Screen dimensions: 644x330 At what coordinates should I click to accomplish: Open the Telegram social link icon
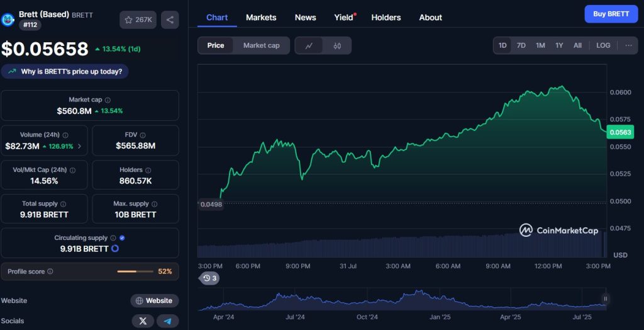point(167,321)
